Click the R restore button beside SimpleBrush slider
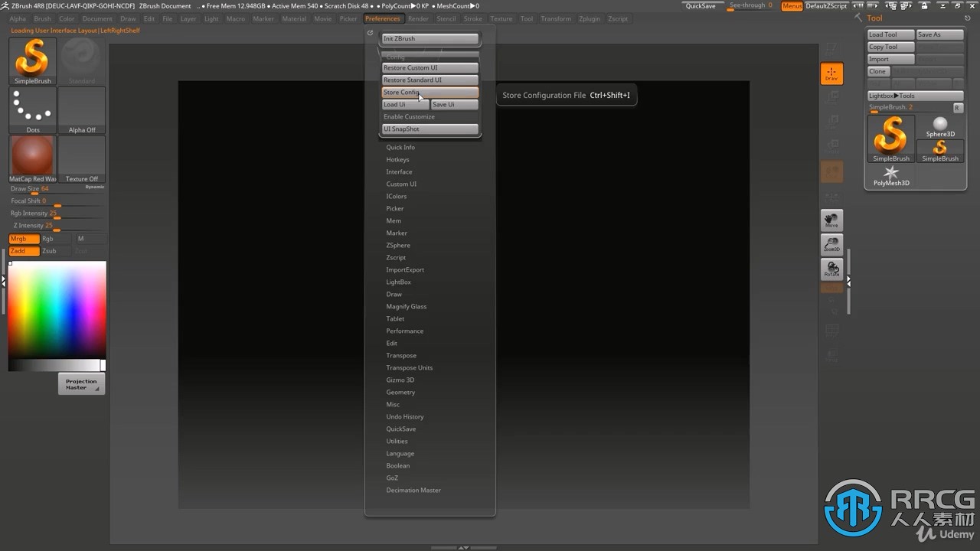980x551 pixels. [x=957, y=108]
